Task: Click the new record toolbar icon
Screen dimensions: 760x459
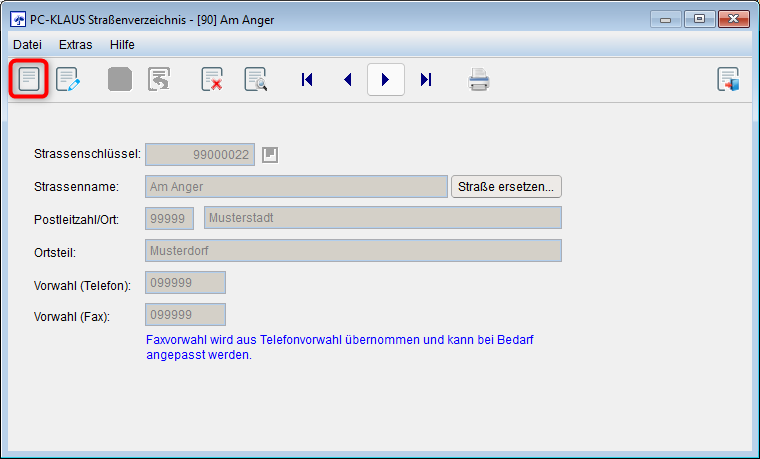Action: [29, 79]
